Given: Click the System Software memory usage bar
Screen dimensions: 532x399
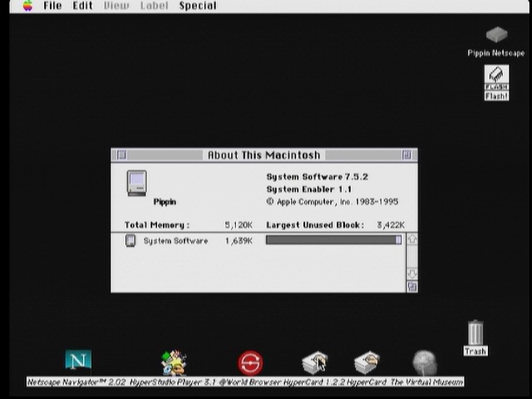Looking at the screenshot, I should 334,240.
